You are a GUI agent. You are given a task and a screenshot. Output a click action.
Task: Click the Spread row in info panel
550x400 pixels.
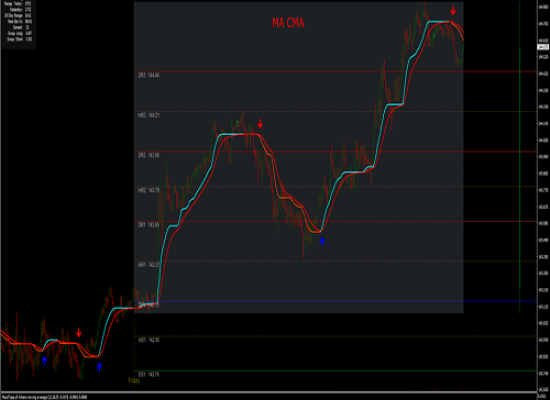tap(20, 27)
